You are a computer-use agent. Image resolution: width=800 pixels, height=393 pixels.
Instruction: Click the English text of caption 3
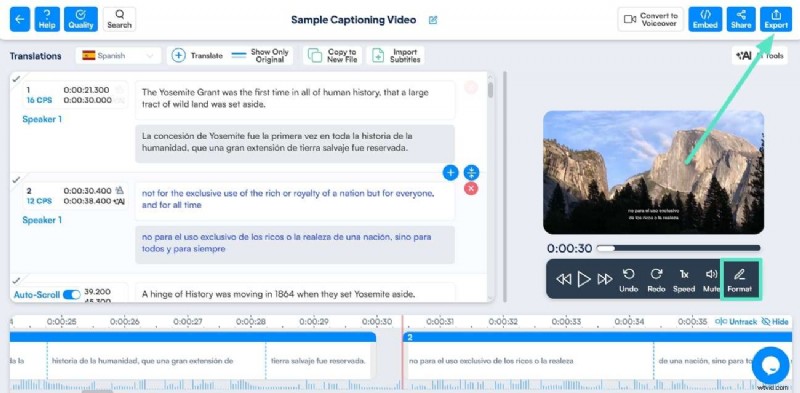295,293
